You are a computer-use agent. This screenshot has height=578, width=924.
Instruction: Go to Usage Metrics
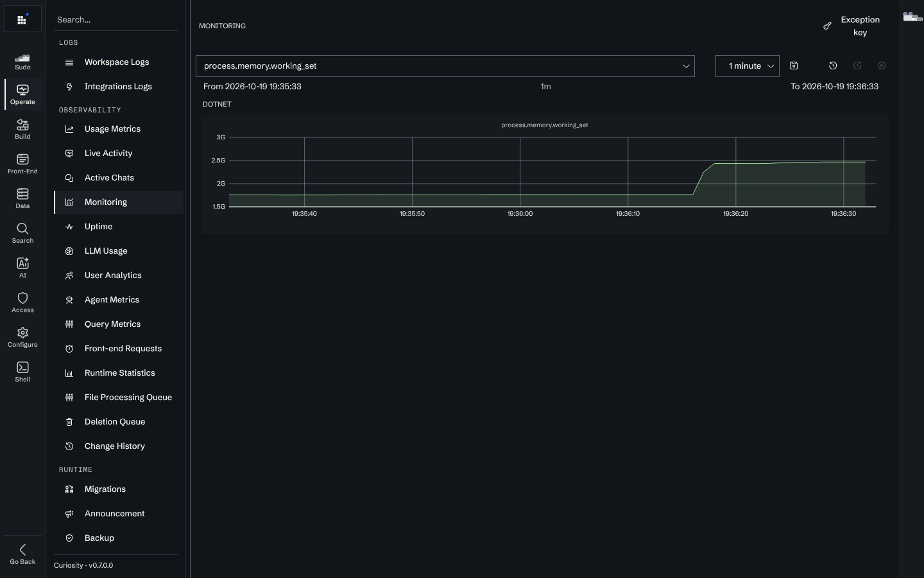(119, 129)
